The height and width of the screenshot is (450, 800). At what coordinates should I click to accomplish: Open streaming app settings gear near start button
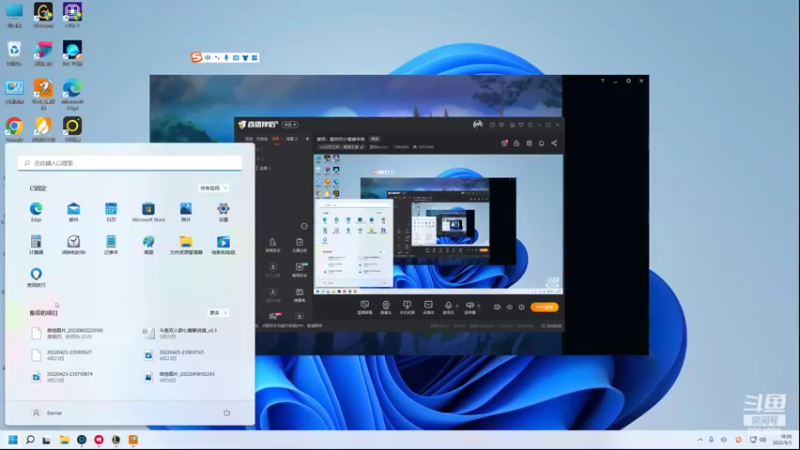point(521,307)
